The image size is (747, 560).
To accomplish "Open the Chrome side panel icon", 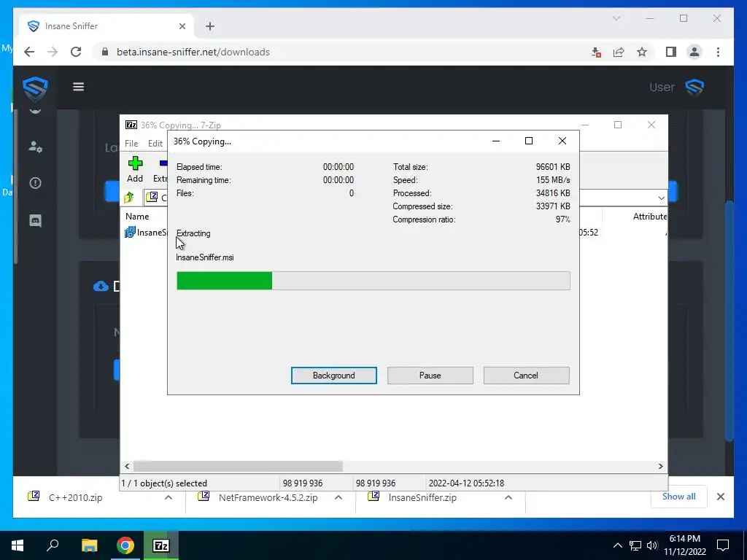I will [671, 52].
